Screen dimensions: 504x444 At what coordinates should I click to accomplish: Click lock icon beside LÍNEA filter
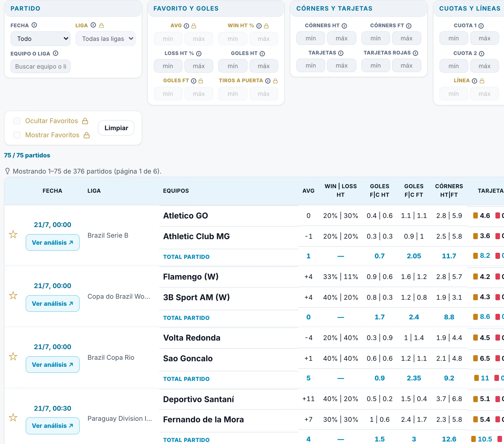482,81
